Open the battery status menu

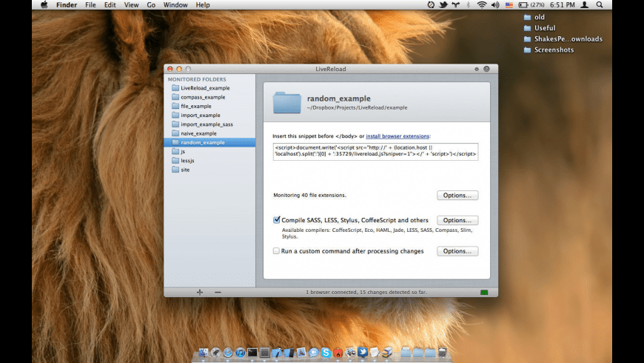pos(531,5)
